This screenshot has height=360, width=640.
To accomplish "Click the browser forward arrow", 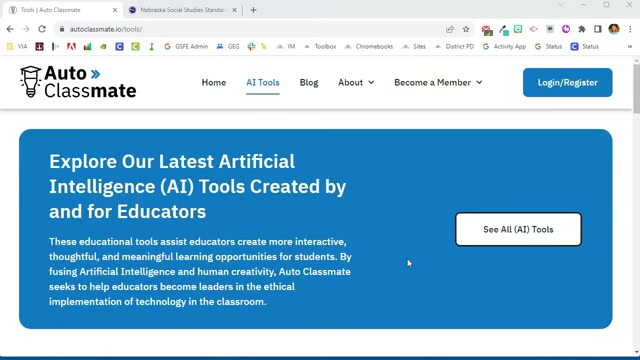I will pos(26,29).
